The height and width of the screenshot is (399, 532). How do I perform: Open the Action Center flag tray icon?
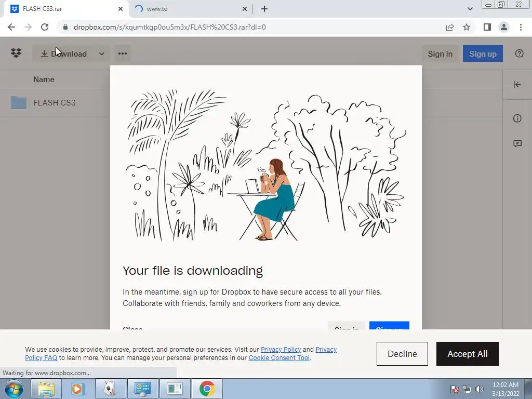point(455,389)
